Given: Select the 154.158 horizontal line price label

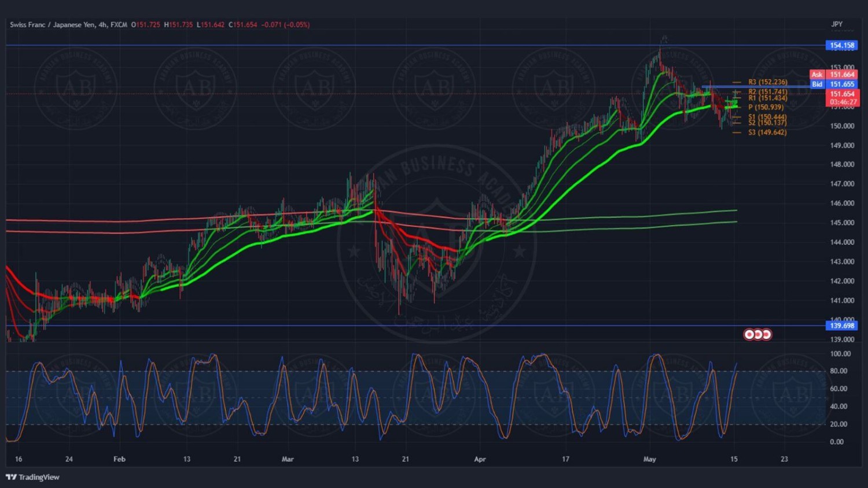Looking at the screenshot, I should (x=842, y=45).
